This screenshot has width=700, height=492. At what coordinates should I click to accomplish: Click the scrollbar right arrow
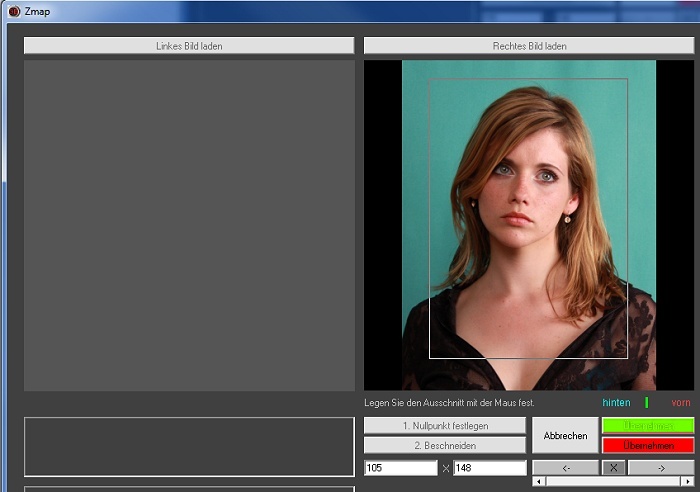click(x=688, y=481)
